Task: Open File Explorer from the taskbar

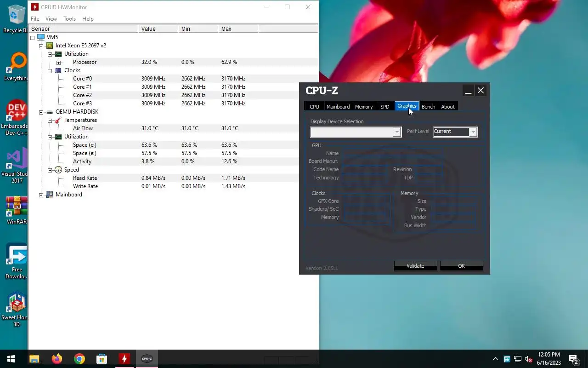Action: [34, 359]
